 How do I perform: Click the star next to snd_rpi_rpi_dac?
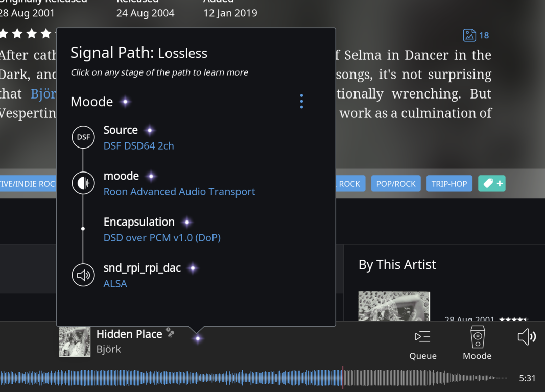pos(193,268)
